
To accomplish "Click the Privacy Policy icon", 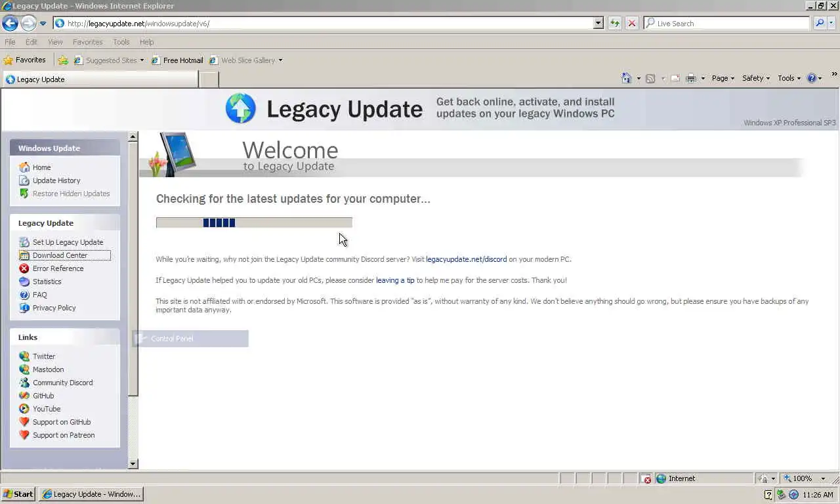I will pyautogui.click(x=24, y=308).
